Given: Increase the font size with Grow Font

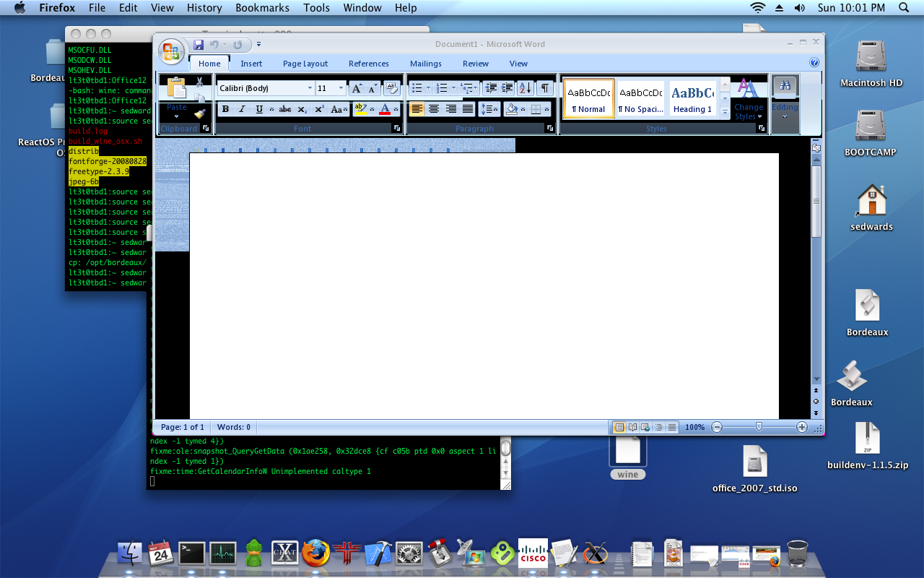Looking at the screenshot, I should (x=357, y=88).
